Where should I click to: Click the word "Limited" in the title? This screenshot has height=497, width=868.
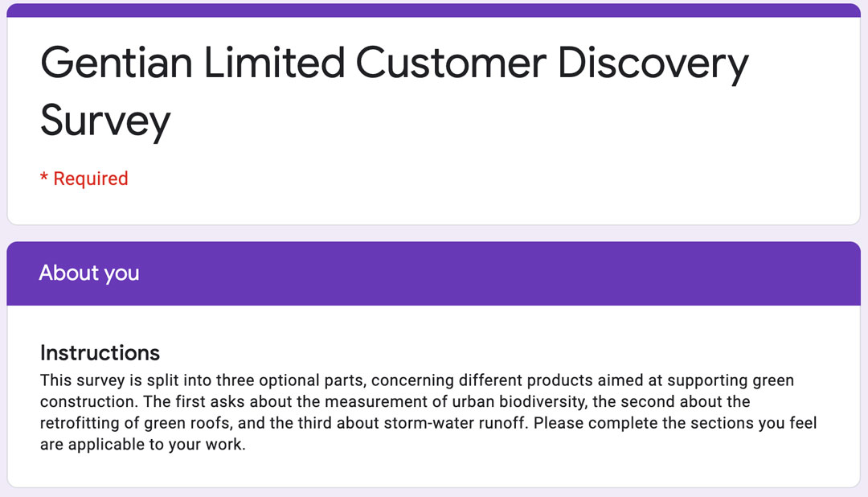pos(274,63)
